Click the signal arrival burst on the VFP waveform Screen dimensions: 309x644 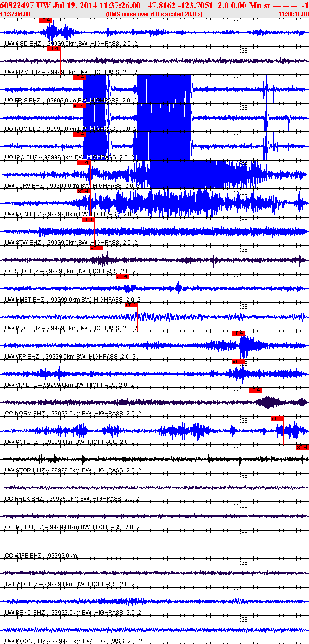246,345
